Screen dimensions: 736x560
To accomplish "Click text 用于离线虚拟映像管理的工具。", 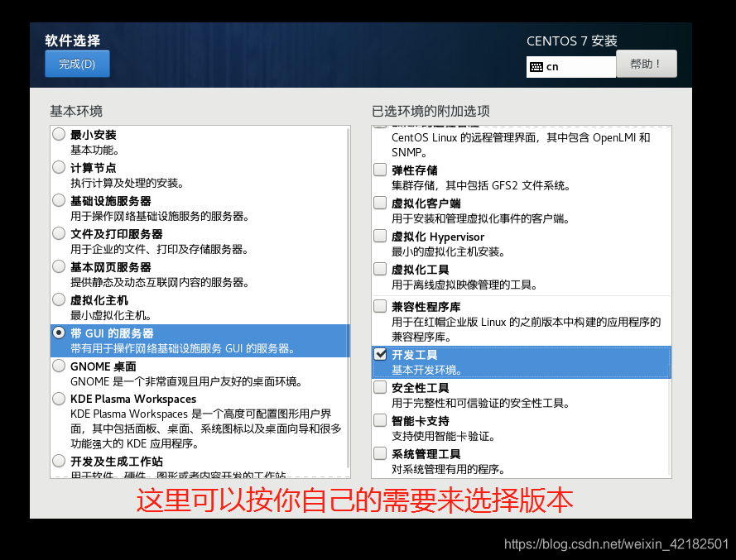I will (464, 285).
